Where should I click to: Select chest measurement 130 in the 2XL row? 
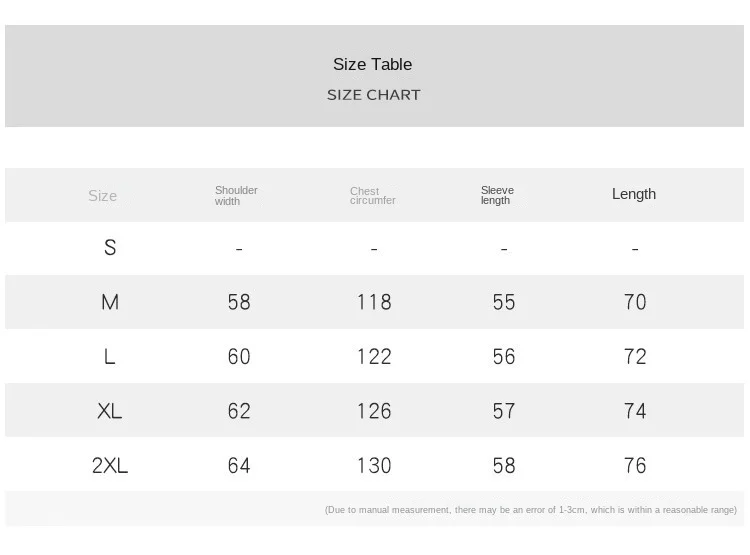(x=374, y=465)
